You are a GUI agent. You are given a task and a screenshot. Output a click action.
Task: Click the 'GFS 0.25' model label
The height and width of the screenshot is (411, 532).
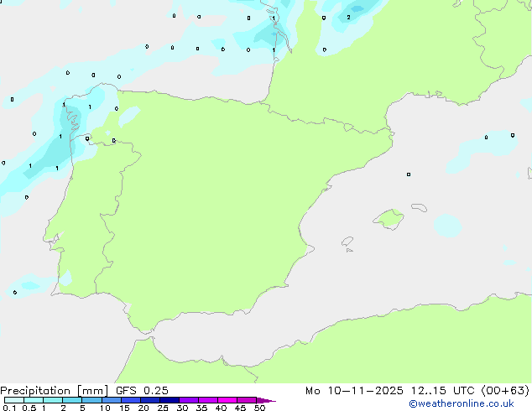(x=142, y=391)
